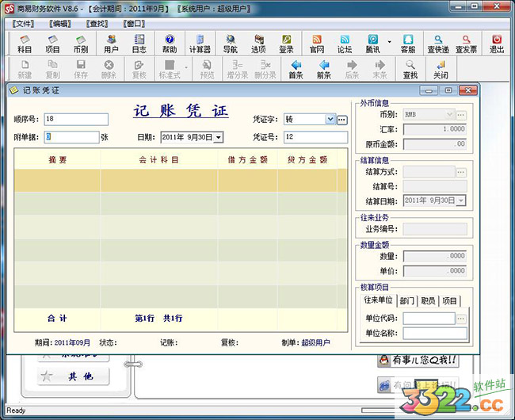Click the ellipsis beside 结算方式

pos(461,172)
